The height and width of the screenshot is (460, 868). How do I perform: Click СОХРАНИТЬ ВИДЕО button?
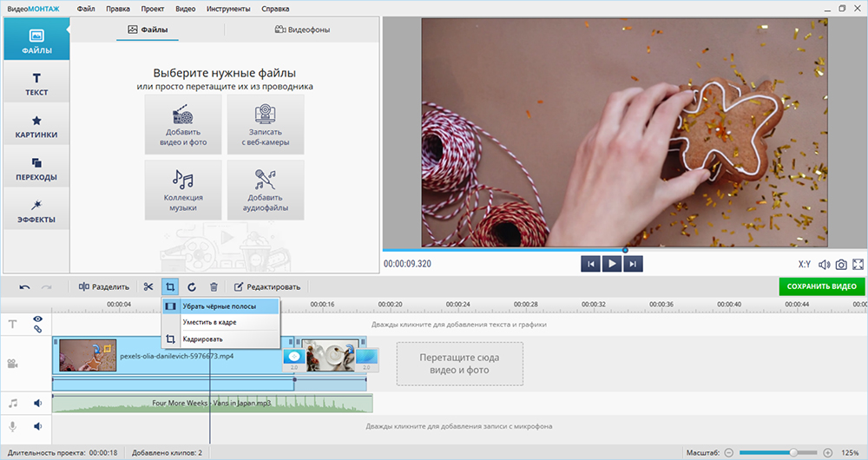[821, 286]
